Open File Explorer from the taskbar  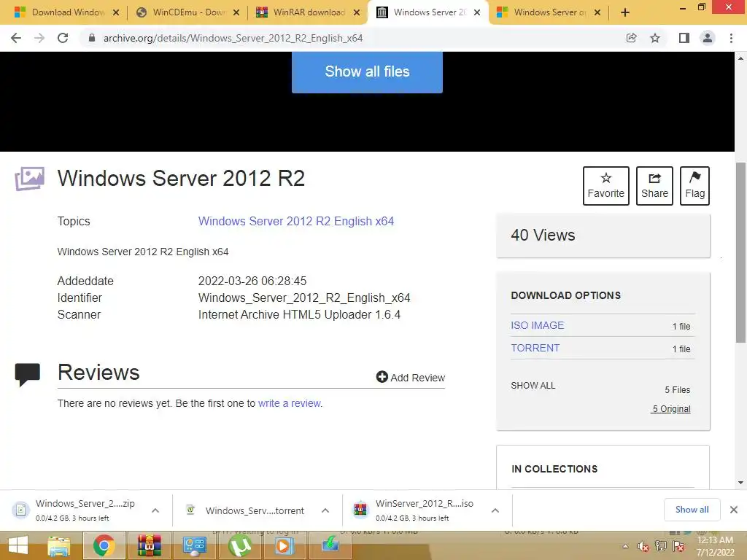tap(59, 545)
